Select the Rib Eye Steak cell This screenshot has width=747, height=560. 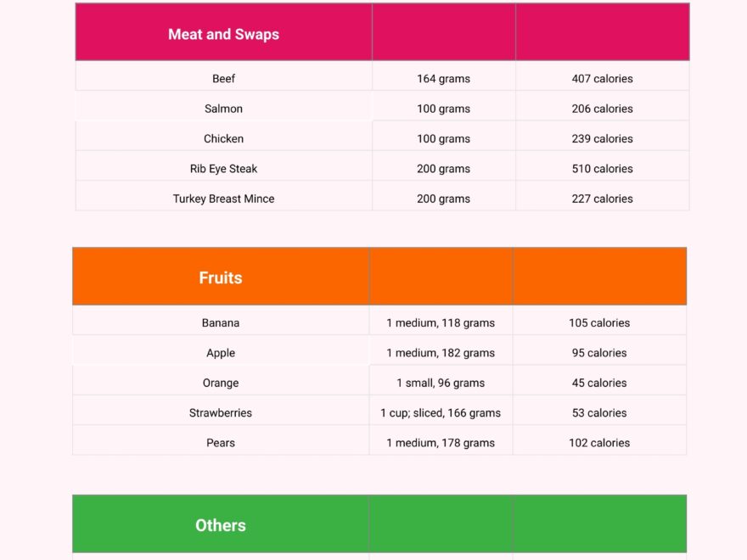tap(224, 169)
